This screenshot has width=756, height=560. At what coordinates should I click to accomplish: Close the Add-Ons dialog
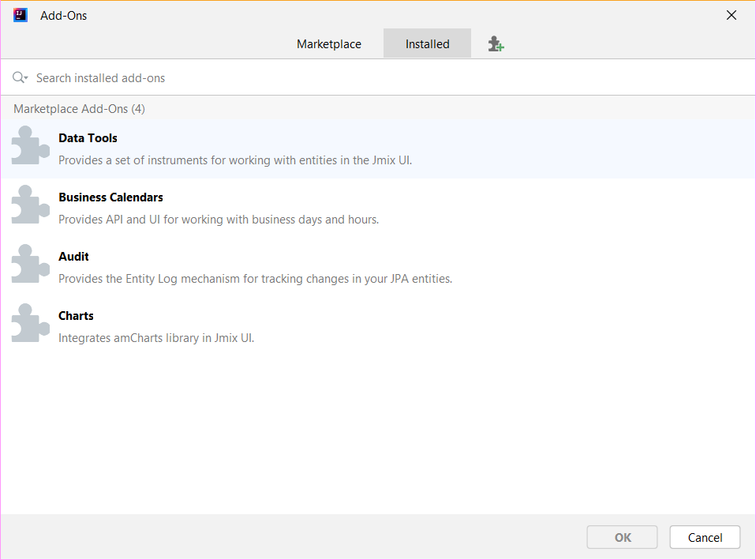[732, 16]
